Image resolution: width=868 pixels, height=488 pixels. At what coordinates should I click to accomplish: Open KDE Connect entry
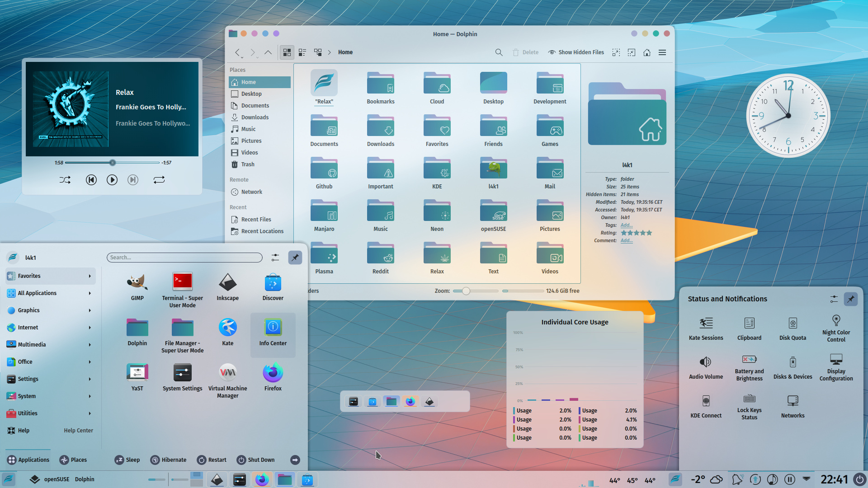click(x=706, y=407)
